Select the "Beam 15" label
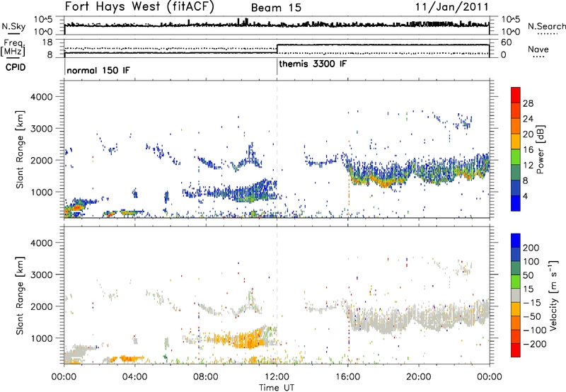566x392 pixels. (276, 8)
